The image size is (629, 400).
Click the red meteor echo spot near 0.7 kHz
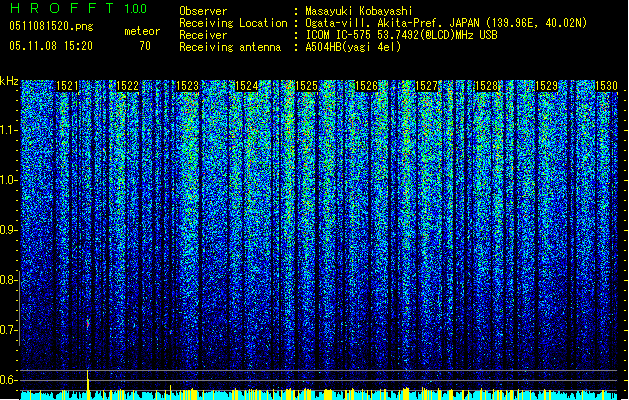[88, 323]
